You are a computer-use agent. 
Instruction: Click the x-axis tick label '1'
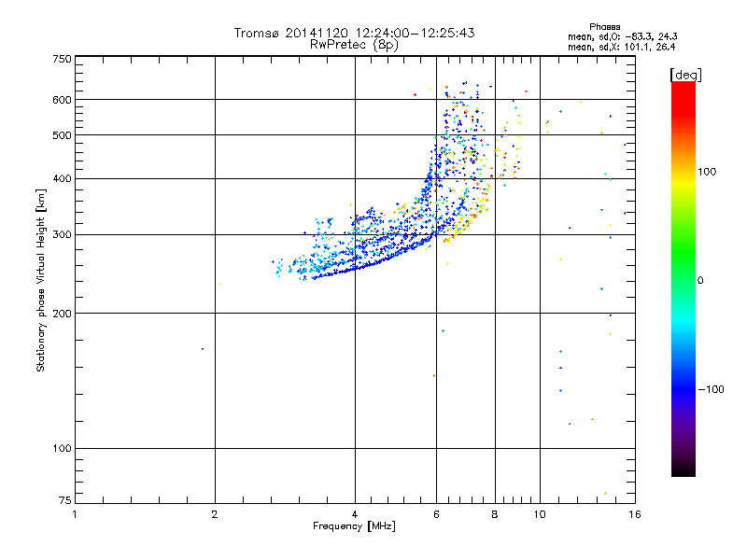tap(75, 514)
